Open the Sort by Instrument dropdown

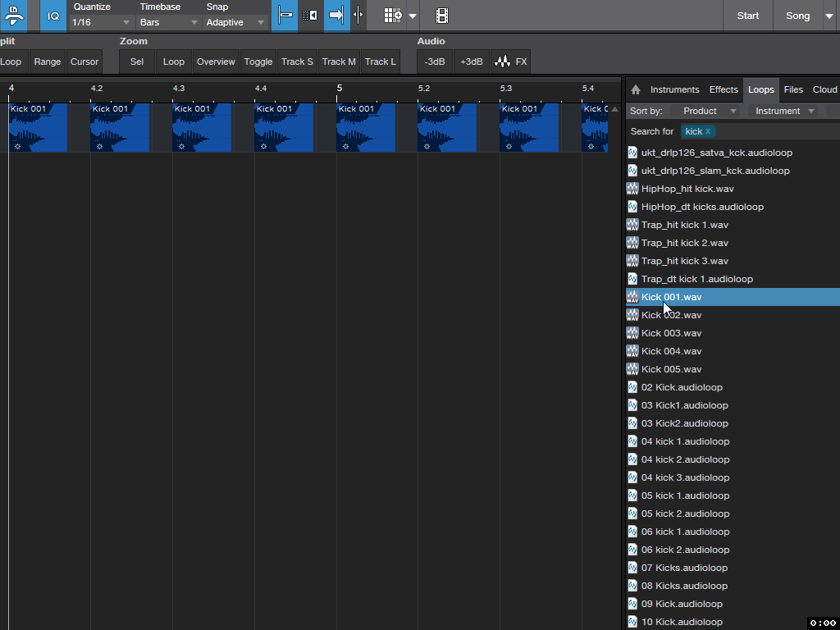click(x=783, y=111)
